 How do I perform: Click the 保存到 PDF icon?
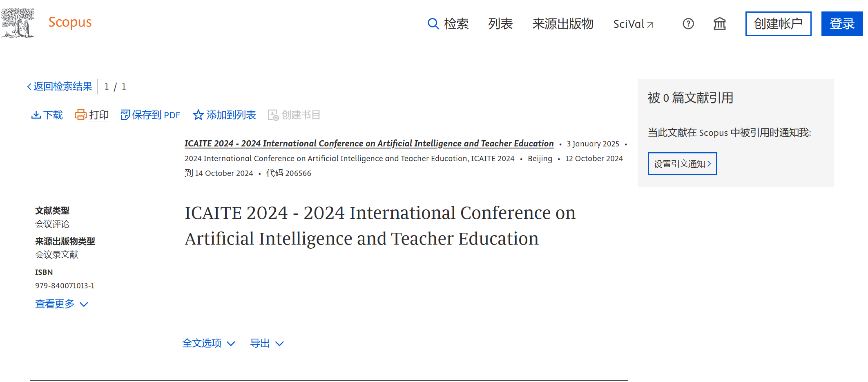125,115
